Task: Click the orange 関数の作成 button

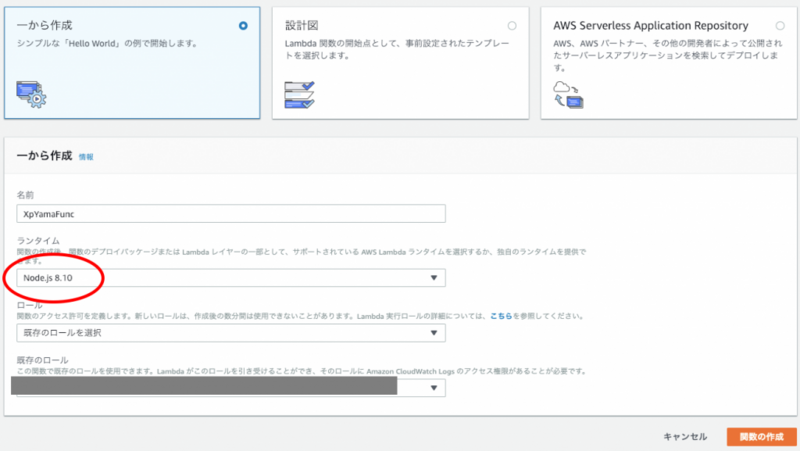Action: pos(762,437)
